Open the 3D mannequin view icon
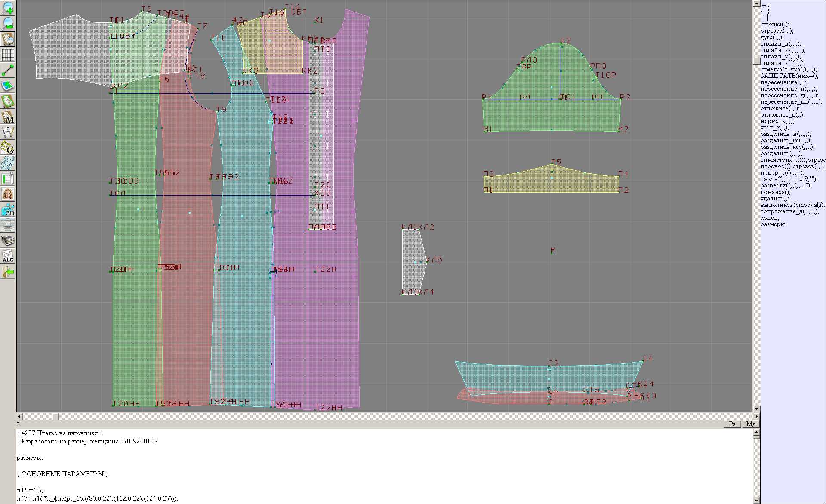The image size is (826, 504). 8,209
